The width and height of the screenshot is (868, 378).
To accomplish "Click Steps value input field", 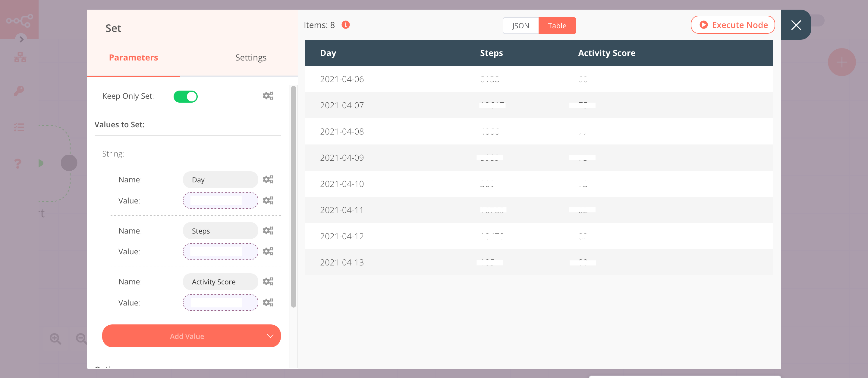I will [x=220, y=251].
